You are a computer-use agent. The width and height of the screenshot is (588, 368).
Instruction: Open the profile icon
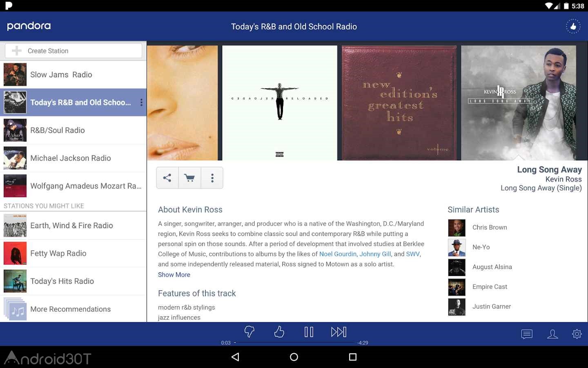pos(552,334)
